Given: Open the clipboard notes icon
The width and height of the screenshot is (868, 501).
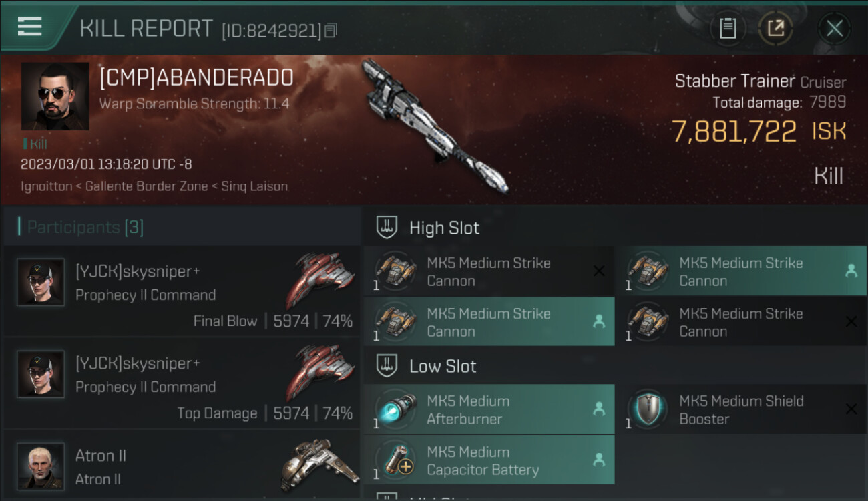Looking at the screenshot, I should pos(728,29).
